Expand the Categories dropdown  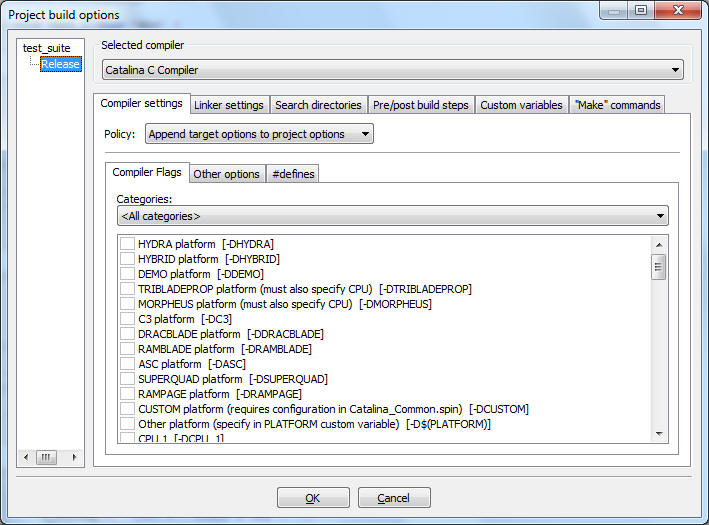(392, 216)
